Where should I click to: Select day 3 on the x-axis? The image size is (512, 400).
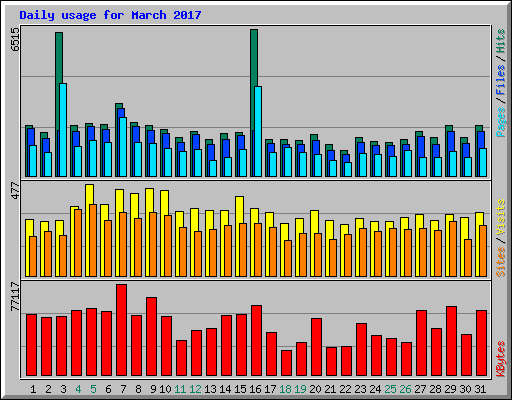pos(63,389)
